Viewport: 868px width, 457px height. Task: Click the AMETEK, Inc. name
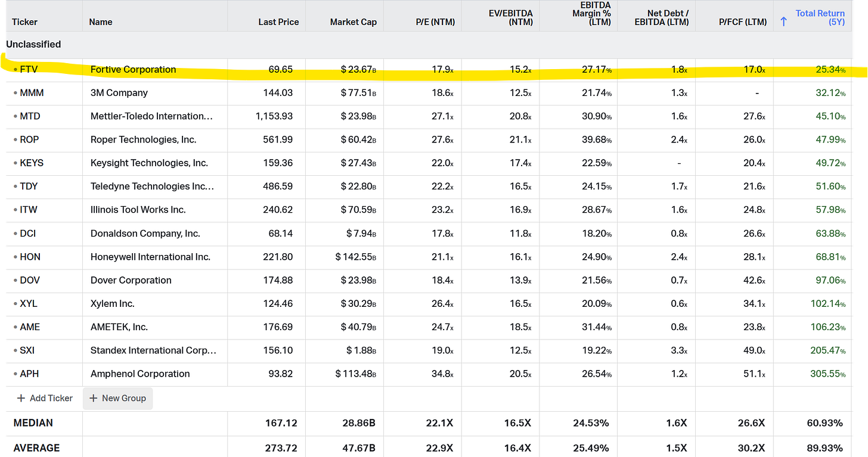[x=119, y=327]
